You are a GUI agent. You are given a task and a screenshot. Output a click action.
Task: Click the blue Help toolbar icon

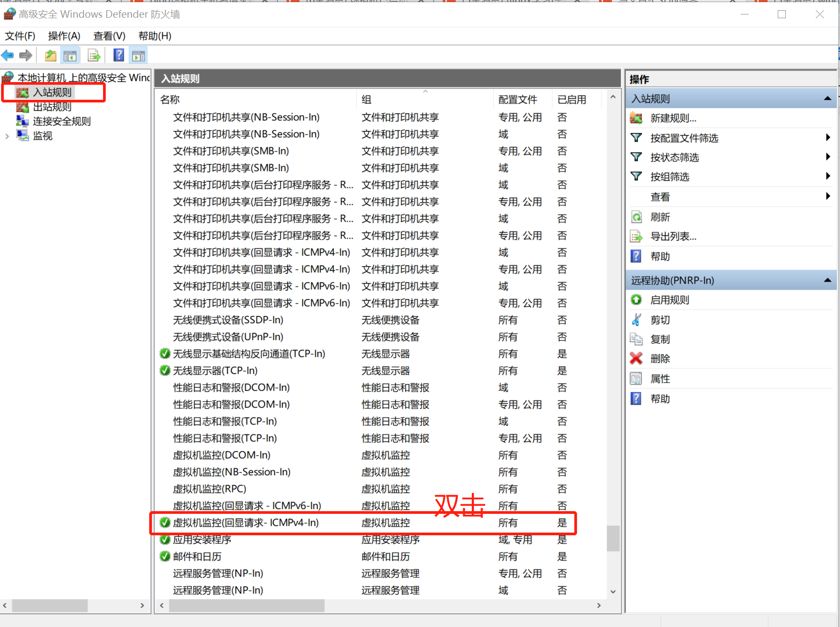(x=119, y=55)
